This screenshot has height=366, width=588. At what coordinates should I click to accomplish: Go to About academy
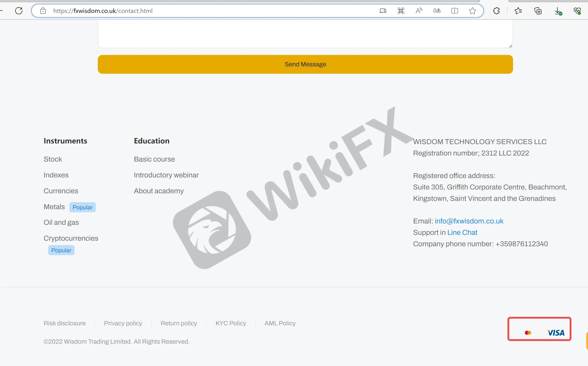(158, 191)
